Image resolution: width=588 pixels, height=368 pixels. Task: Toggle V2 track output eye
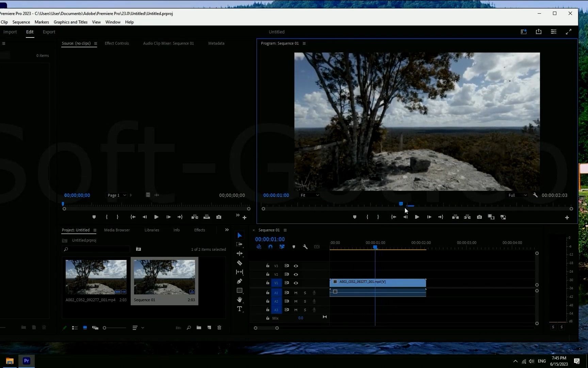[296, 274]
